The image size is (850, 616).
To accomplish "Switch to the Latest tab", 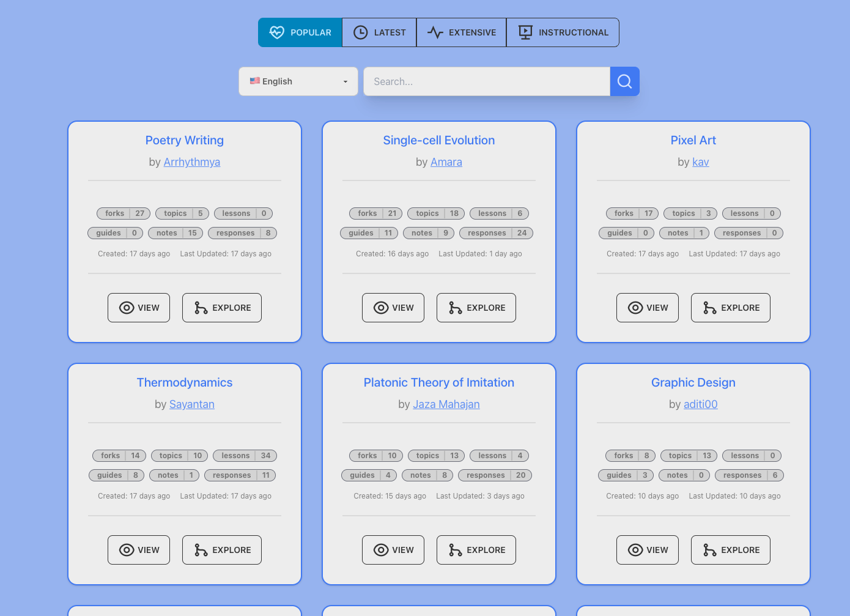I will (x=379, y=32).
